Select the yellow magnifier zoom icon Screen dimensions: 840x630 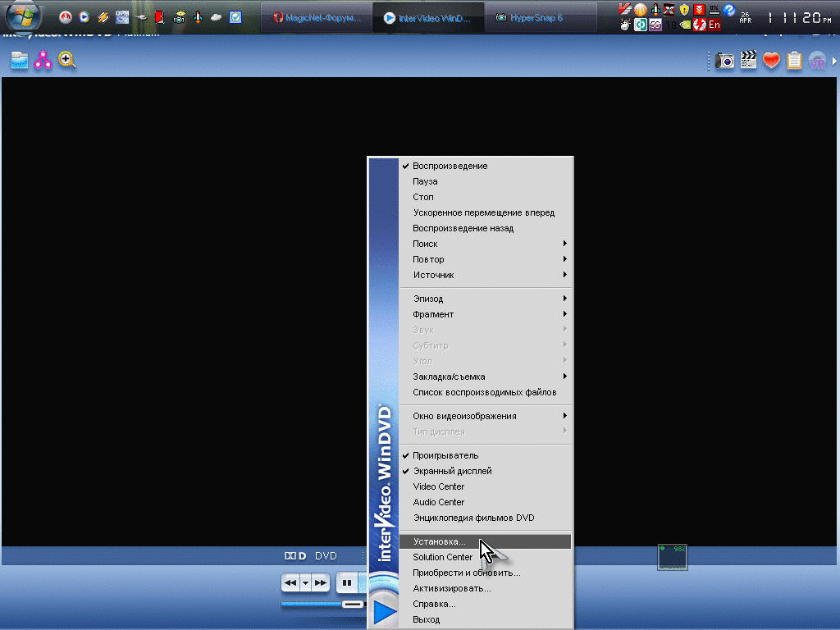point(67,60)
